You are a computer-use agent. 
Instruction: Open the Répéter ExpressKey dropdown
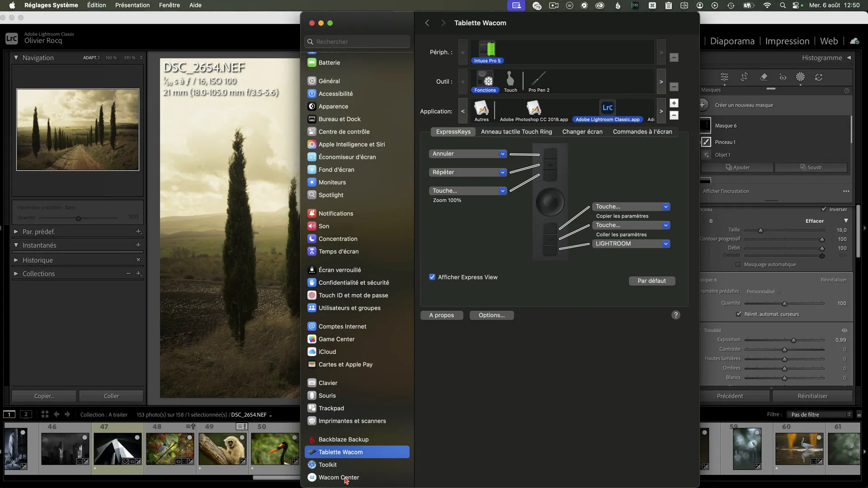coord(468,172)
